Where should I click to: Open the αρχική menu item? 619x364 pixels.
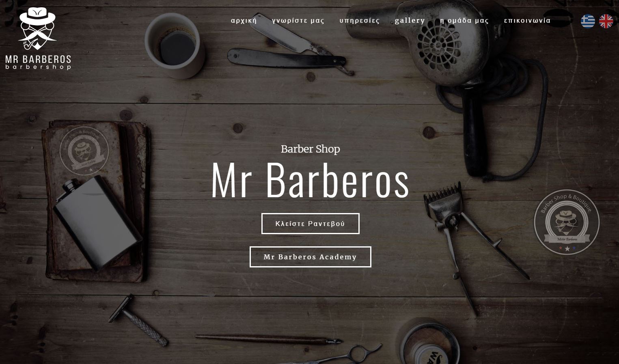pyautogui.click(x=244, y=21)
